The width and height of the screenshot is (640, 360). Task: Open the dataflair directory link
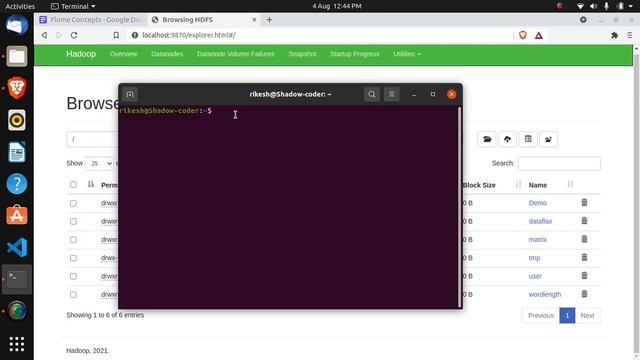point(540,221)
